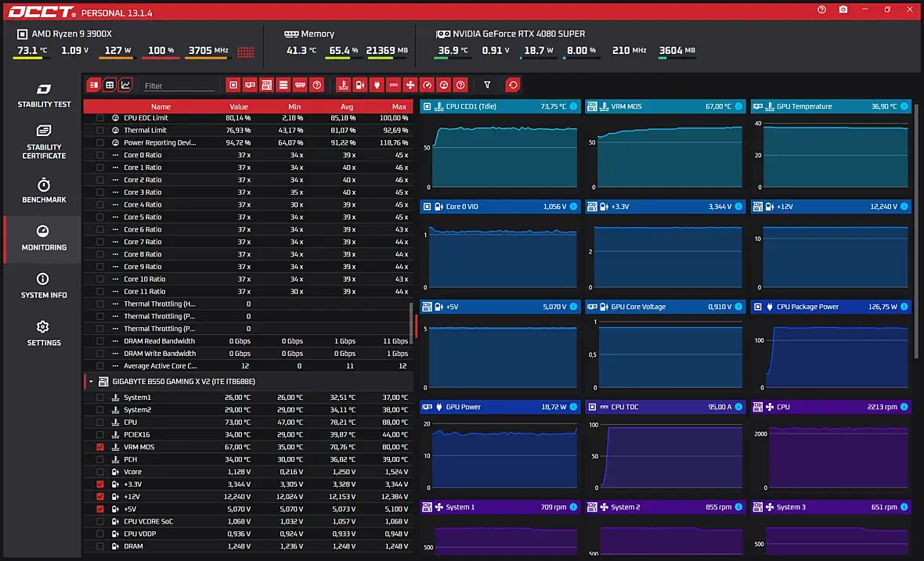The height and width of the screenshot is (561, 924).
Task: Click the sensor Filter input field
Action: coord(179,86)
